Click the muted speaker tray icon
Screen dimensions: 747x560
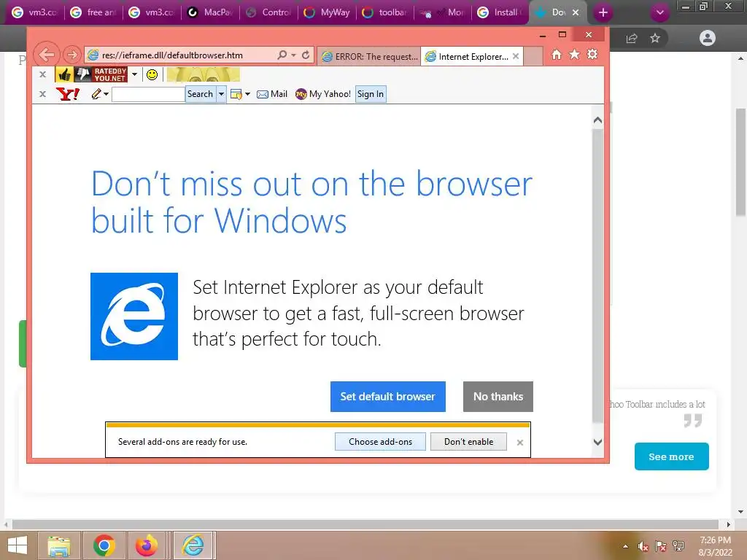click(x=643, y=546)
